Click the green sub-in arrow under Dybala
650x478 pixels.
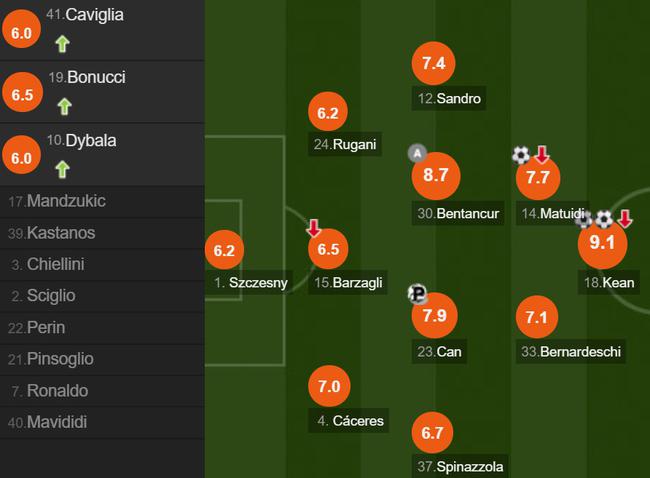click(62, 169)
